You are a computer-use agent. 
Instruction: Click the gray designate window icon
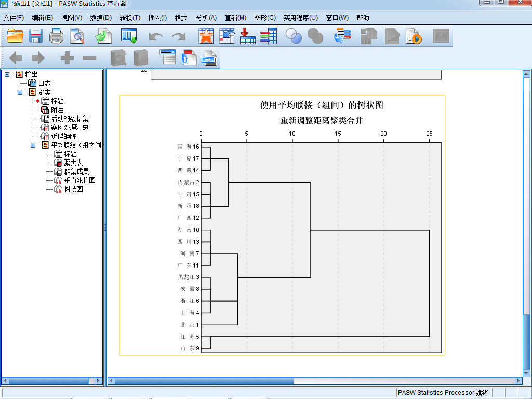click(441, 36)
